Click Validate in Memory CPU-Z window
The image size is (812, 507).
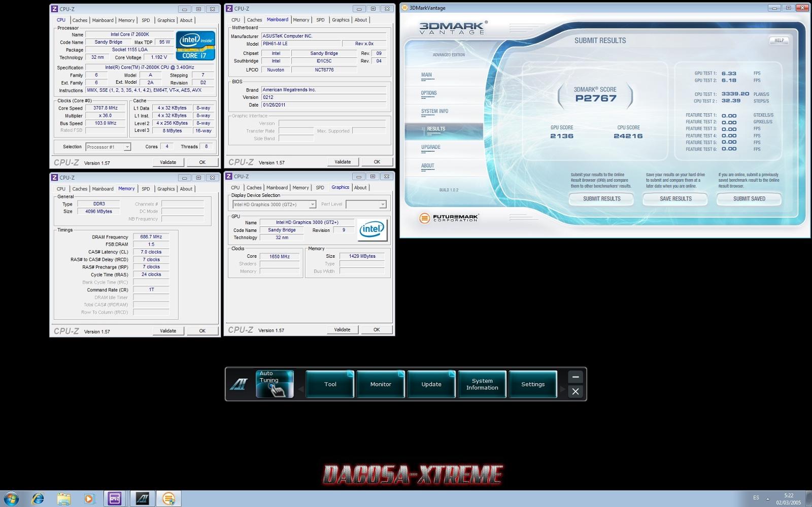[x=168, y=331]
